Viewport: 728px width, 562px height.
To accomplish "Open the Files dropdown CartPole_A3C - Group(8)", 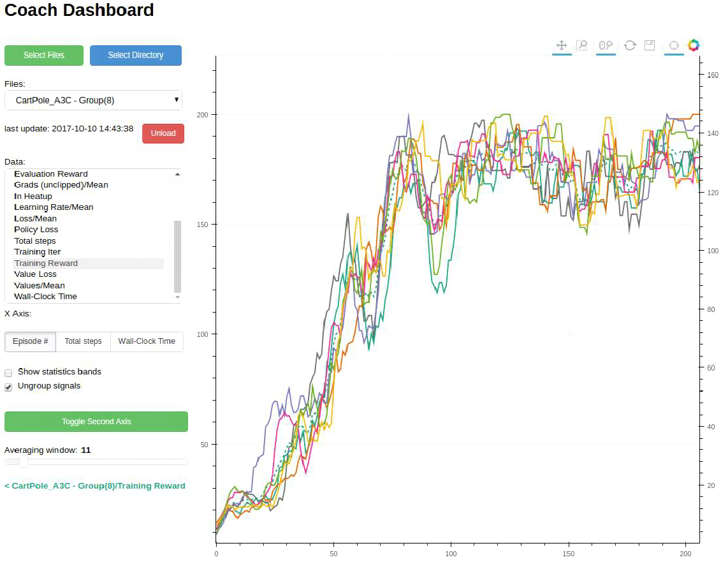I will click(93, 100).
